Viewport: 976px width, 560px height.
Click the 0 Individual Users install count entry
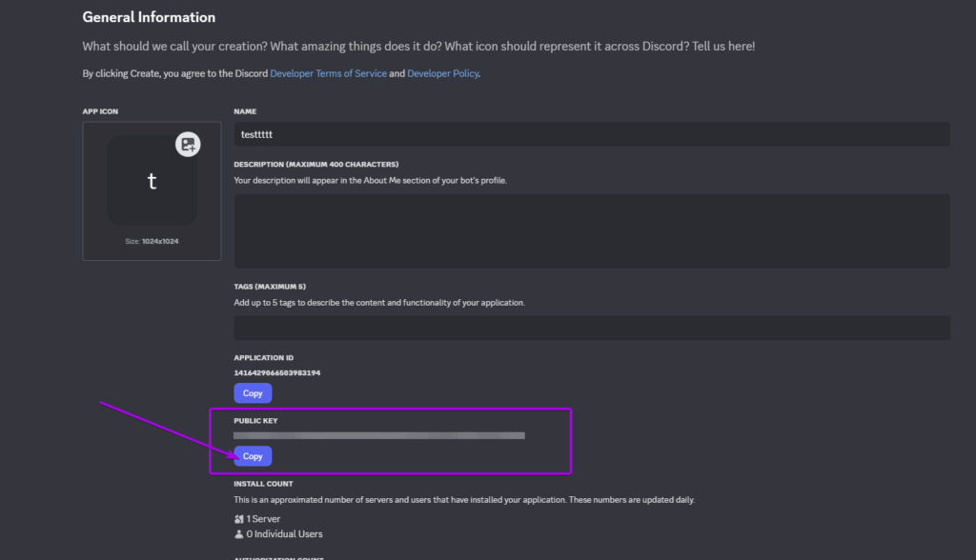point(278,533)
